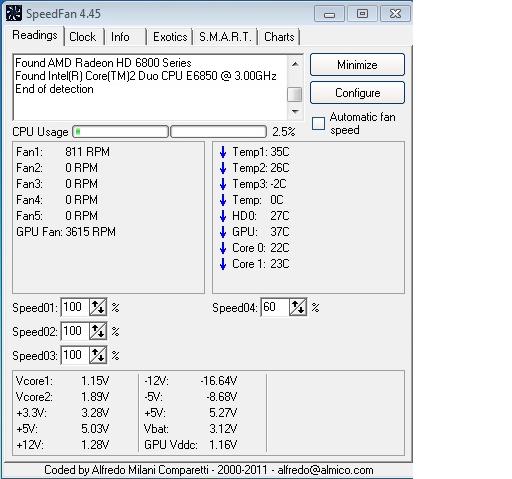
Task: Click the Speed03 value field
Action: (75, 355)
